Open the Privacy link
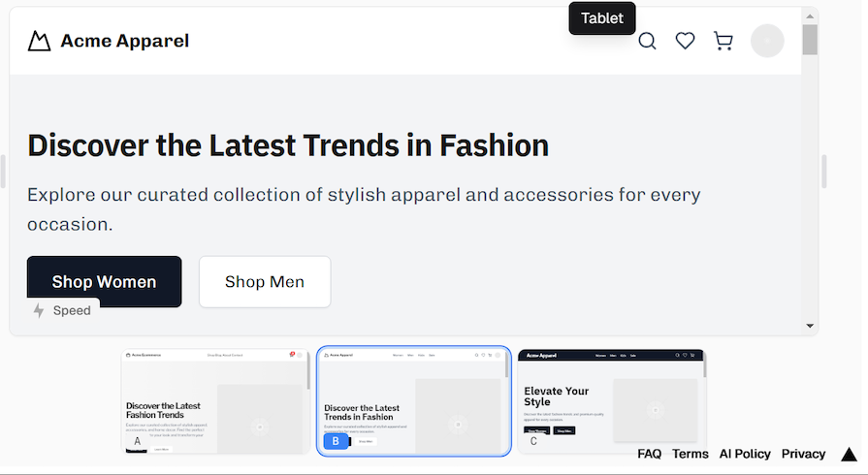The height and width of the screenshot is (475, 868). 803,454
